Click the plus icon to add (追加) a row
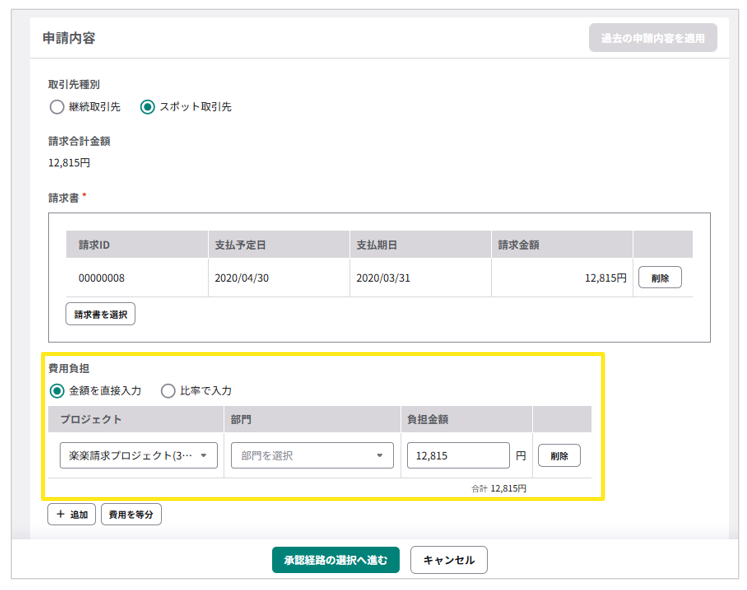 coord(60,515)
